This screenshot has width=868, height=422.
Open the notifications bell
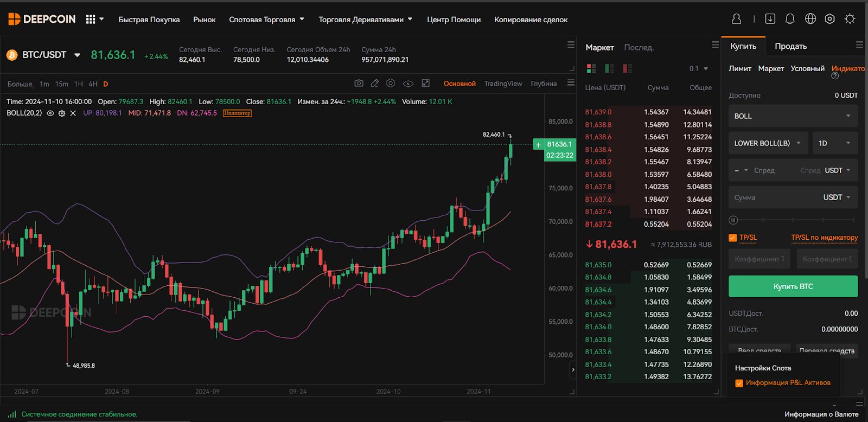(790, 19)
